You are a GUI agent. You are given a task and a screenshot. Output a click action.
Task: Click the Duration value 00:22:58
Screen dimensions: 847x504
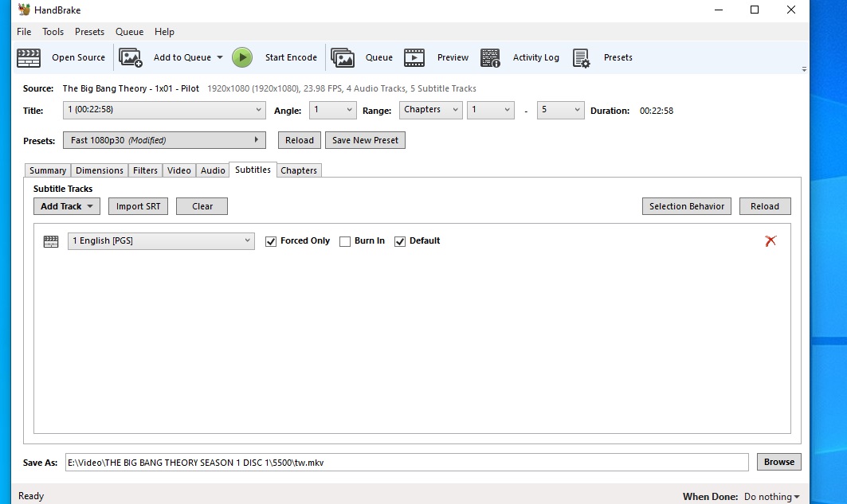657,111
